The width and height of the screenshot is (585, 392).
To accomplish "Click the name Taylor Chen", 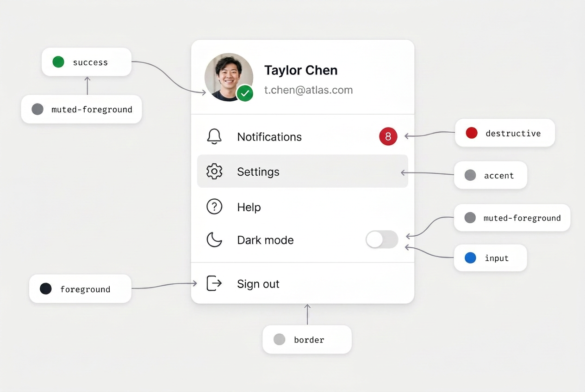I will click(301, 70).
